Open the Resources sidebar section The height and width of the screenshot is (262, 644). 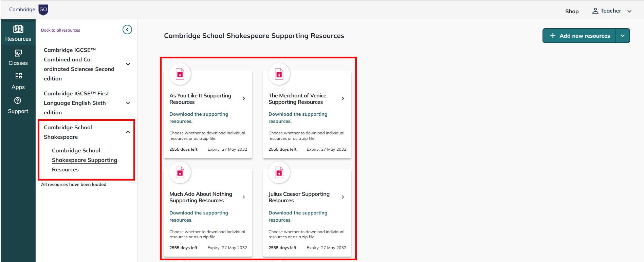point(18,33)
